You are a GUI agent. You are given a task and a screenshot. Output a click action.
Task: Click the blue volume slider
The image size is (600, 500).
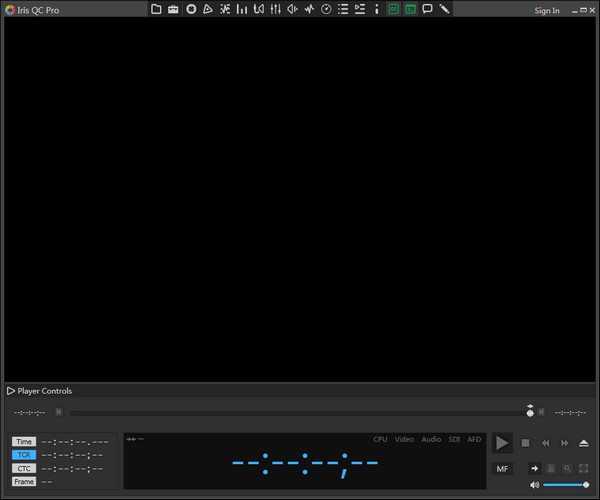pyautogui.click(x=566, y=485)
